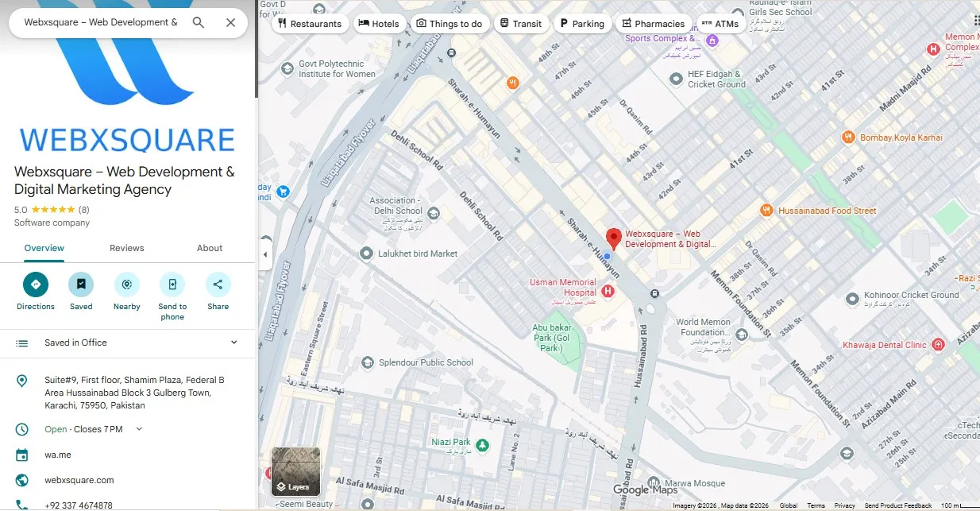
Task: Click World Memon Foundation marker
Action: (x=742, y=335)
